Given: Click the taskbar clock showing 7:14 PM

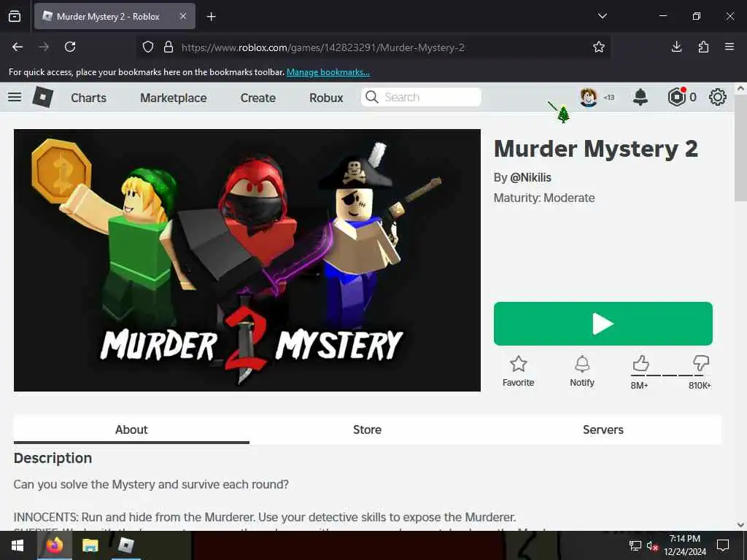Looking at the screenshot, I should (684, 545).
